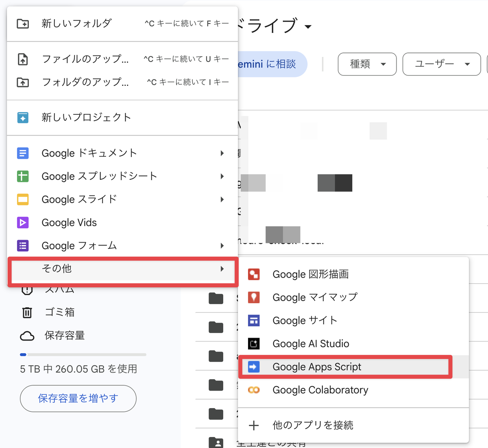Expand Google スプレッドシート submenu arrow

tap(222, 176)
